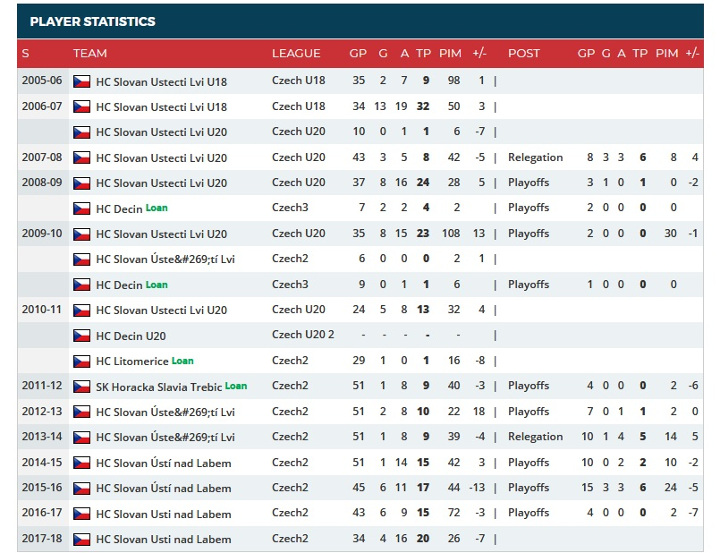
Task: Open HC Litomerice team page
Action: 132,361
